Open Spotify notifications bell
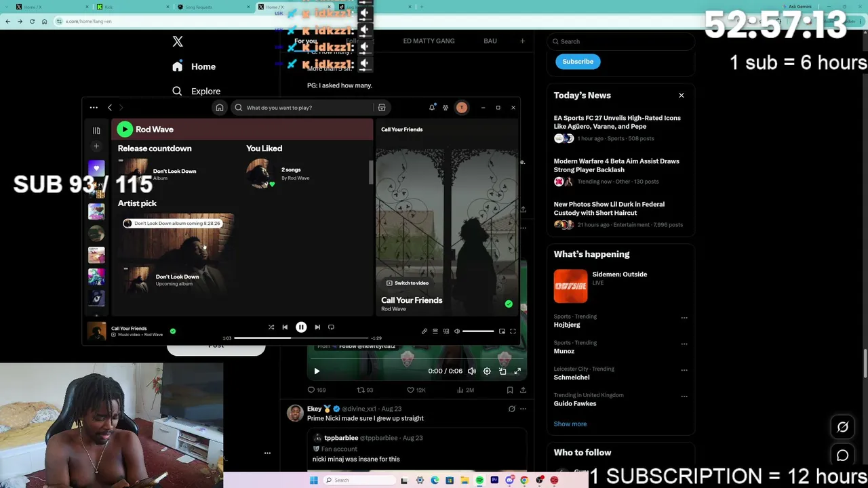 pyautogui.click(x=432, y=108)
